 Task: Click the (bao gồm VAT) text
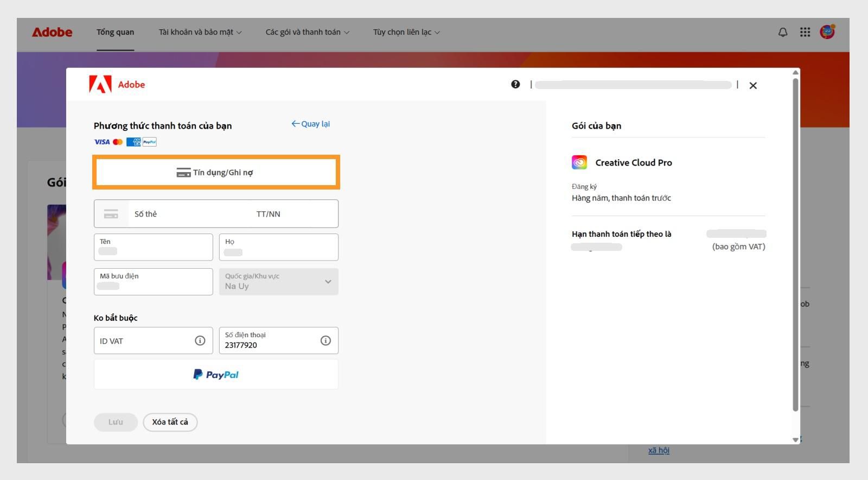pyautogui.click(x=738, y=247)
